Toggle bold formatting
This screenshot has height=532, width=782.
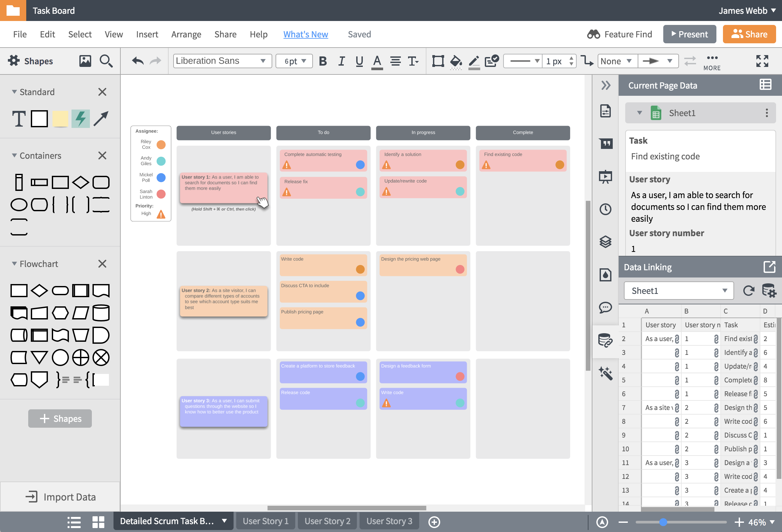coord(323,61)
